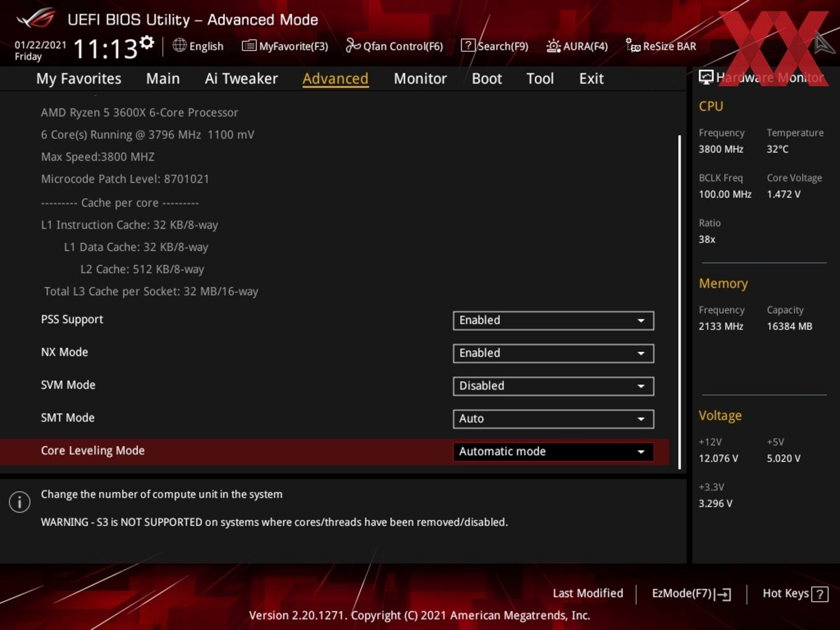Open AURA lighting icon
The width and height of the screenshot is (840, 630).
(x=553, y=46)
